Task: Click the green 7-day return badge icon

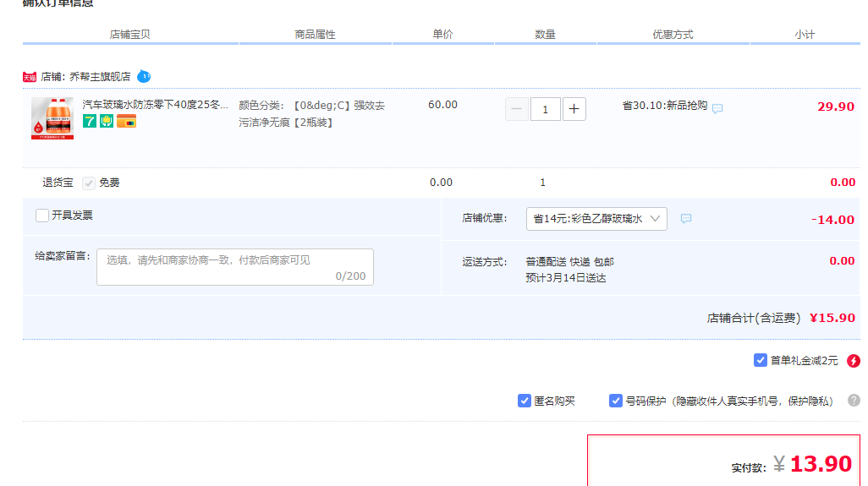Action: pyautogui.click(x=89, y=122)
